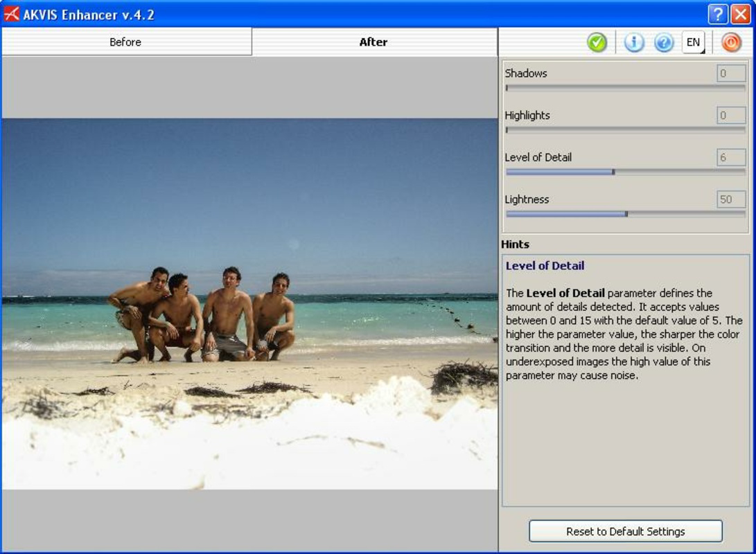Click the beach photo in the preview area

pyautogui.click(x=249, y=312)
